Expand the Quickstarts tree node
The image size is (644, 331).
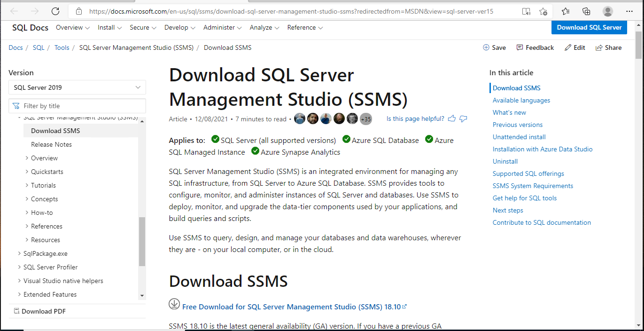coord(27,172)
